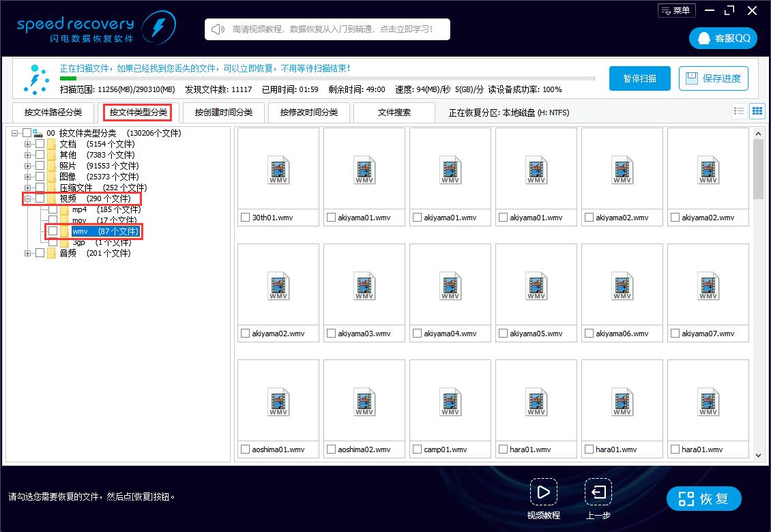Click the aoshima01.wmv file icon
The image size is (771, 532).
pyautogui.click(x=278, y=402)
